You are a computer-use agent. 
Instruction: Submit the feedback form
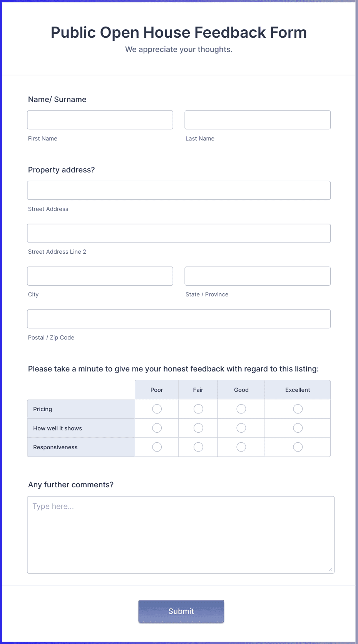click(181, 611)
